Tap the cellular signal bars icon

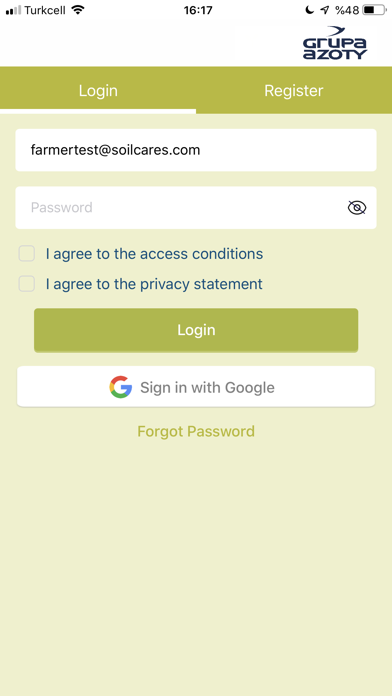[13, 10]
